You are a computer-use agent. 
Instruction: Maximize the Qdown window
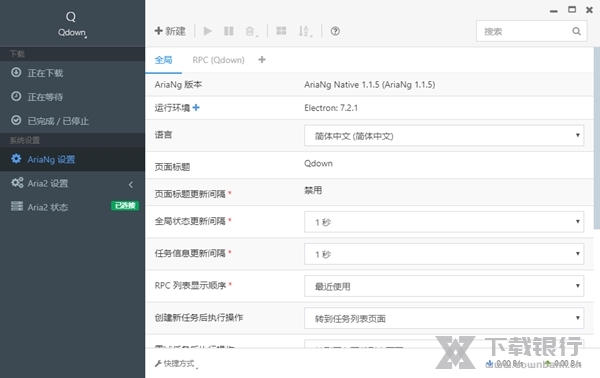coord(572,10)
